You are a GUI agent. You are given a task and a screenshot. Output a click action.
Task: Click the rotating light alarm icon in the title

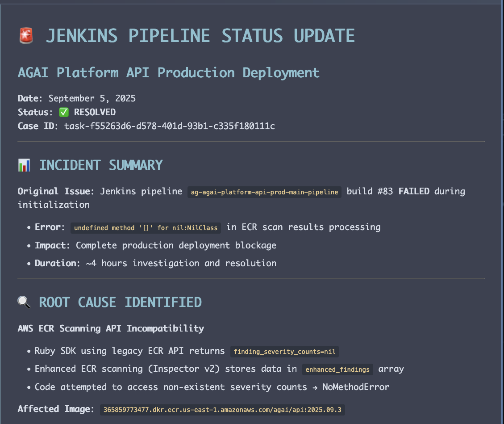click(x=25, y=36)
